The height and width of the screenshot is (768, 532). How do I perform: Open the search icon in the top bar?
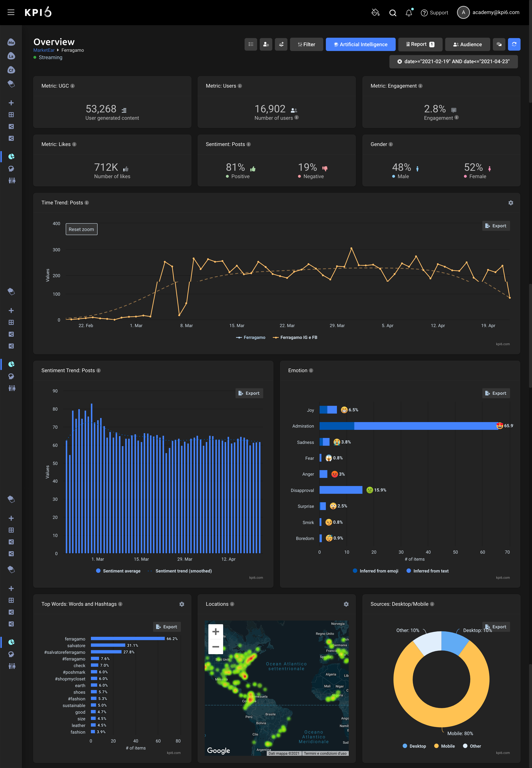[x=393, y=12]
